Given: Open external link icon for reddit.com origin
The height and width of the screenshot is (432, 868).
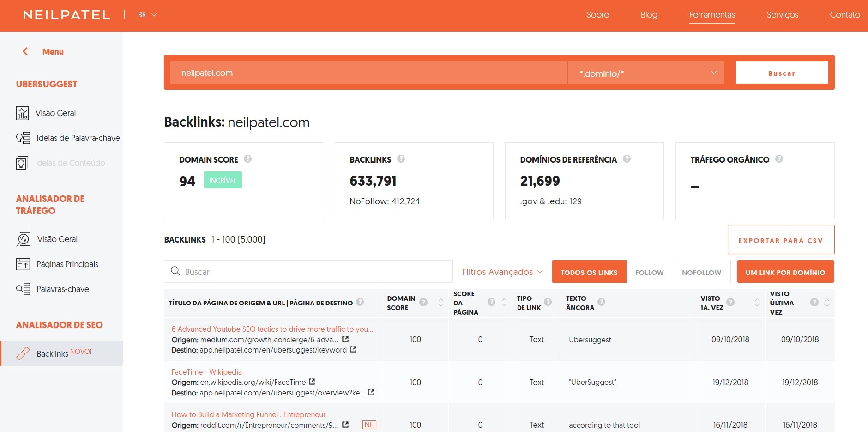Looking at the screenshot, I should click(345, 425).
